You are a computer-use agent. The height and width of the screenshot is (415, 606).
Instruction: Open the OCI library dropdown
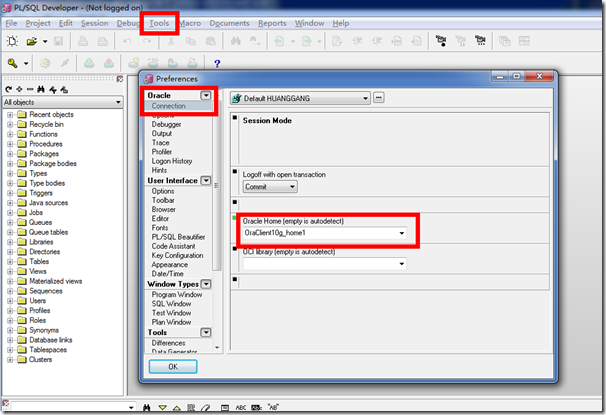(401, 264)
